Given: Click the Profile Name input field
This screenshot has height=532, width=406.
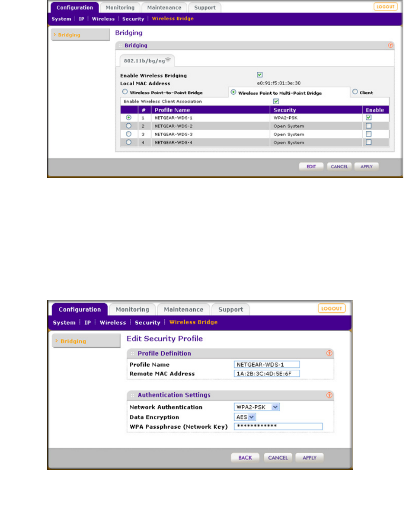Looking at the screenshot, I should pyautogui.click(x=267, y=365).
